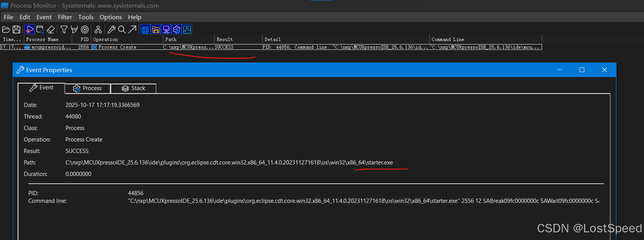This screenshot has width=644, height=240.
Task: Click the Detail column header
Action: tap(346, 39)
